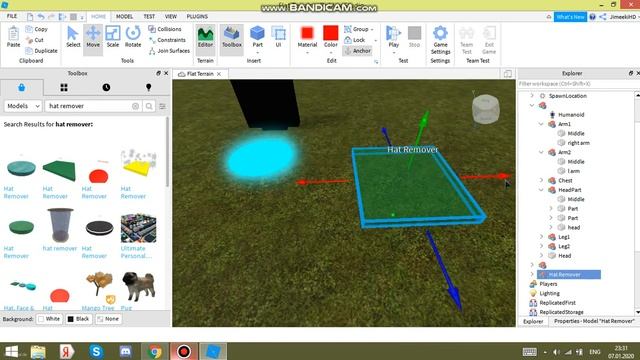Switch to Explorer bottom tab

[533, 322]
